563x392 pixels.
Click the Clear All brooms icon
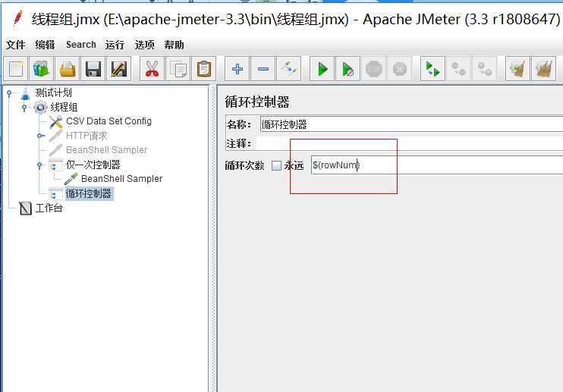click(x=543, y=69)
